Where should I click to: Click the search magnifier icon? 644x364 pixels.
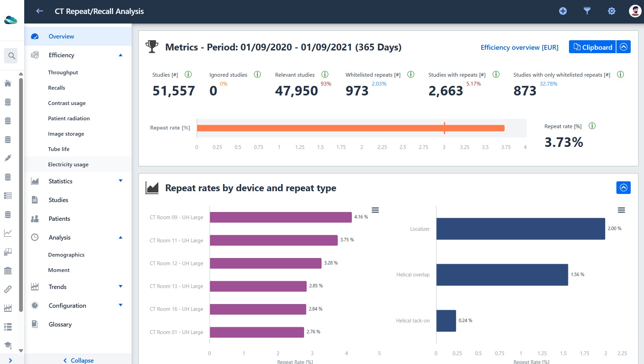tap(11, 56)
